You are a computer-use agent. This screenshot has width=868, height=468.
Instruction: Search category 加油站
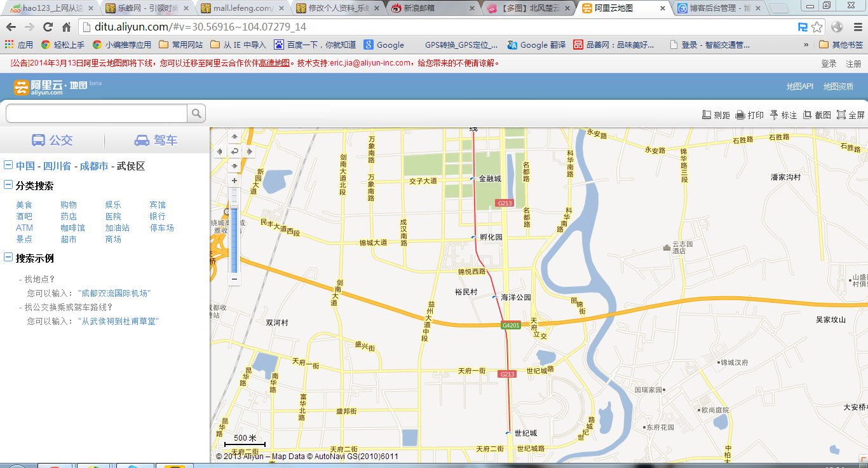pyautogui.click(x=118, y=228)
